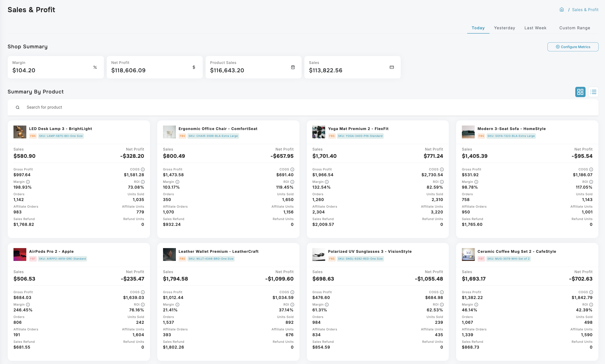Screen dimensions: 605x364
Task: Select the Last Week tab
Action: pyautogui.click(x=535, y=28)
